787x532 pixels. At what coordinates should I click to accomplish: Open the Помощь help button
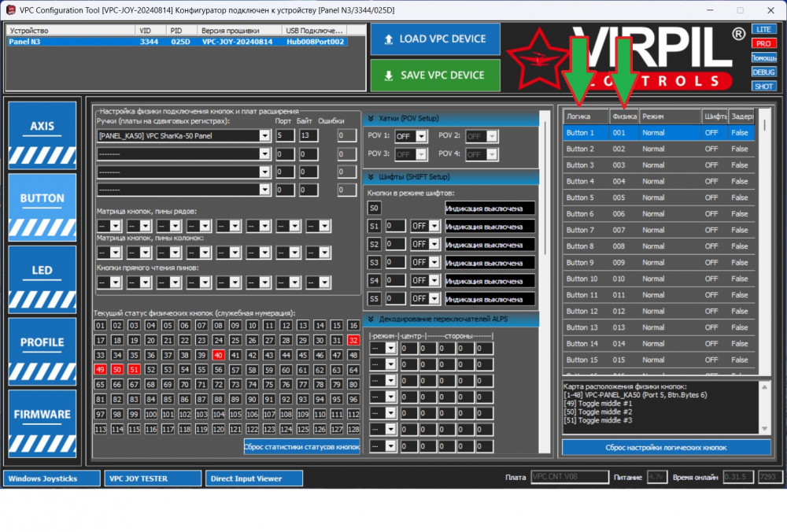coord(763,57)
